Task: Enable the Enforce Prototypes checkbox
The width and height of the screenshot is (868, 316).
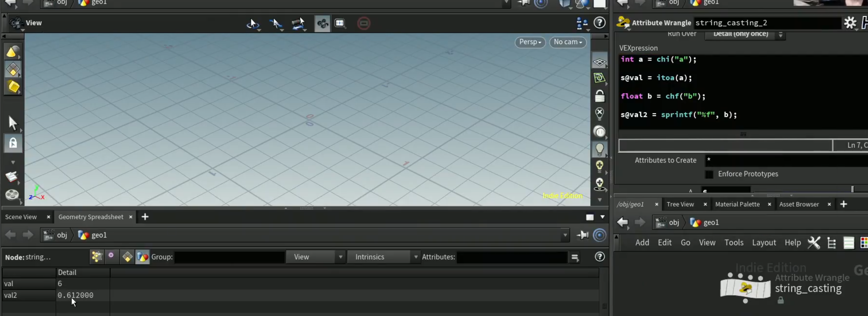Action: point(709,174)
